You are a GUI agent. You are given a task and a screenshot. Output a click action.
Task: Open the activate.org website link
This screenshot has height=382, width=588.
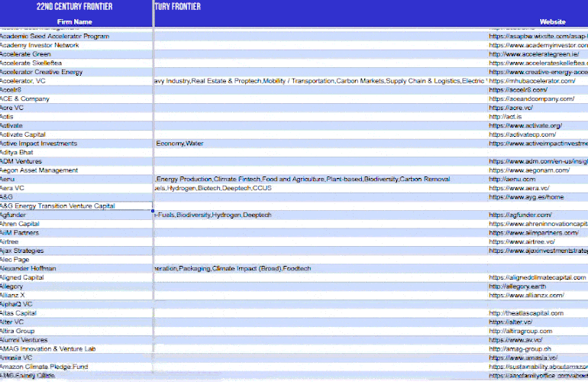(x=525, y=126)
